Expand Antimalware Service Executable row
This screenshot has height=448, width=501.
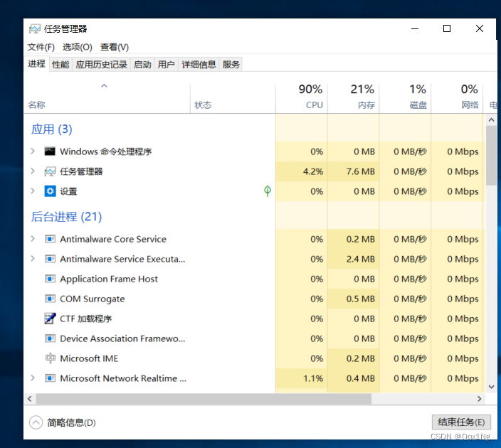(x=33, y=258)
